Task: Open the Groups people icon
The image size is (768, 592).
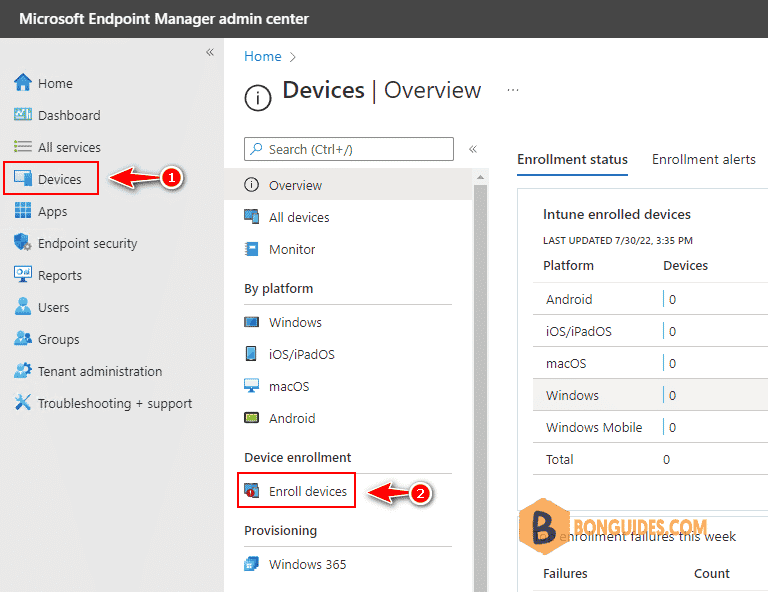Action: click(23, 338)
